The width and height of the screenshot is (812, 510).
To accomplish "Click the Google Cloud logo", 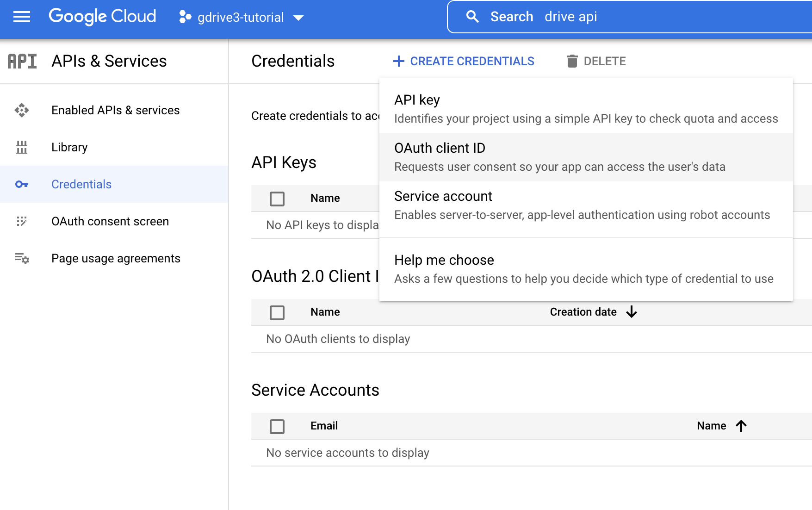I will (102, 17).
